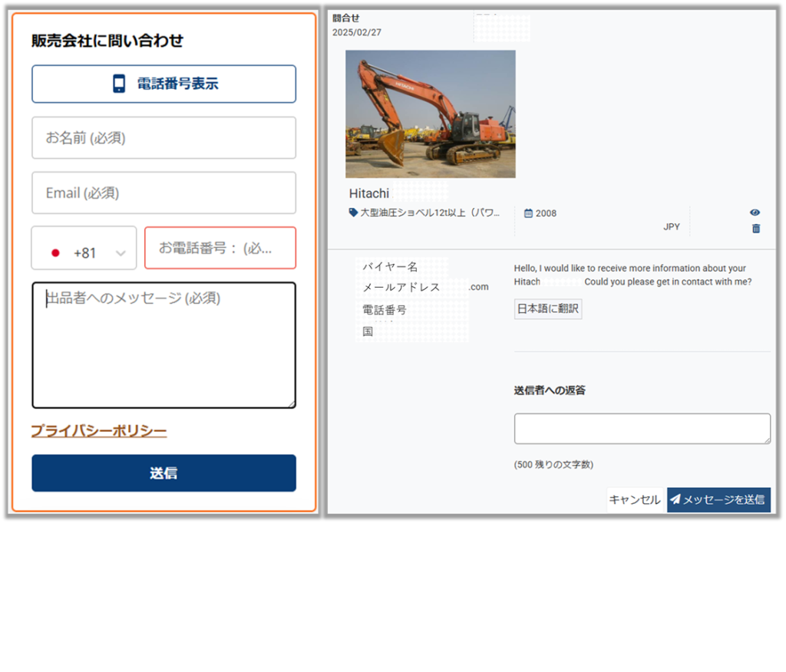786x672 pixels.
Task: Click the バイヤー名 label
Action: [x=390, y=267]
